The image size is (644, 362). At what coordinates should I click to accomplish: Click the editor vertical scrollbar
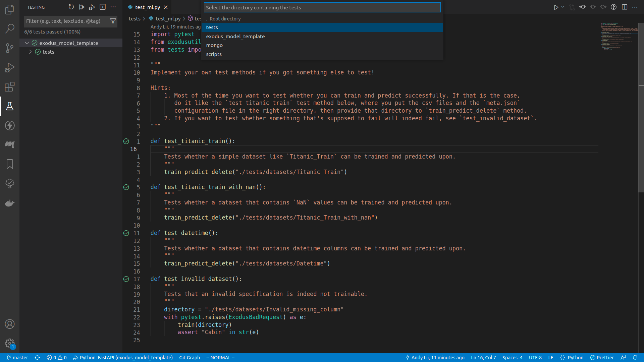[x=641, y=107]
